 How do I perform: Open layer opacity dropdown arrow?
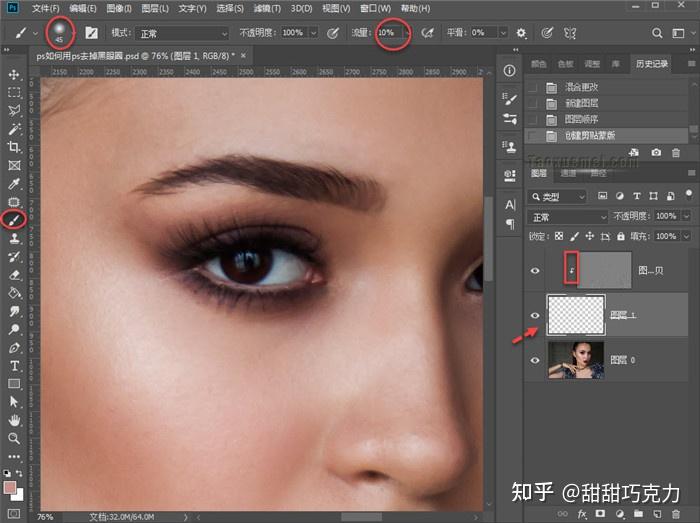(687, 216)
